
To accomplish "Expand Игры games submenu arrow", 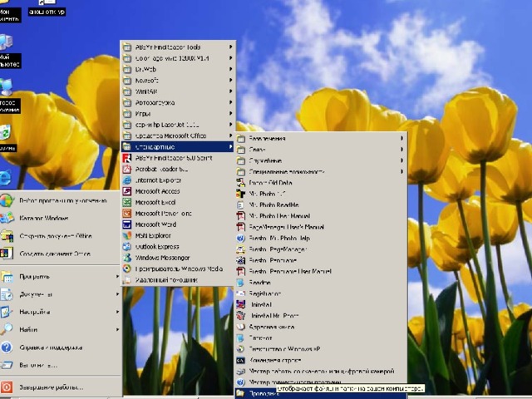I will [x=231, y=113].
